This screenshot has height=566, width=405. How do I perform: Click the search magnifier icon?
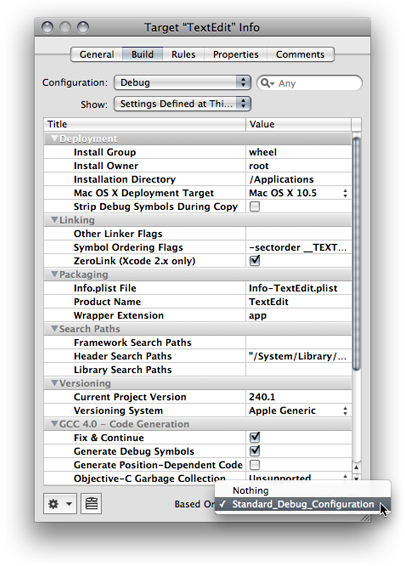pos(266,83)
